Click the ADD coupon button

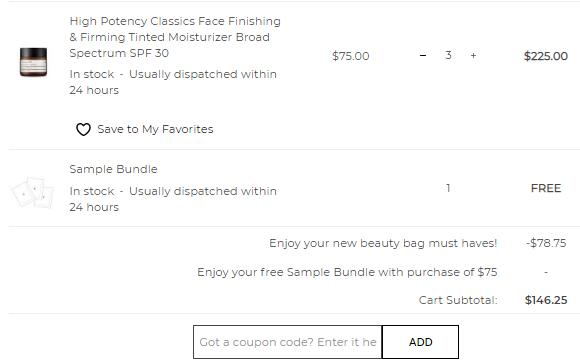tap(420, 342)
